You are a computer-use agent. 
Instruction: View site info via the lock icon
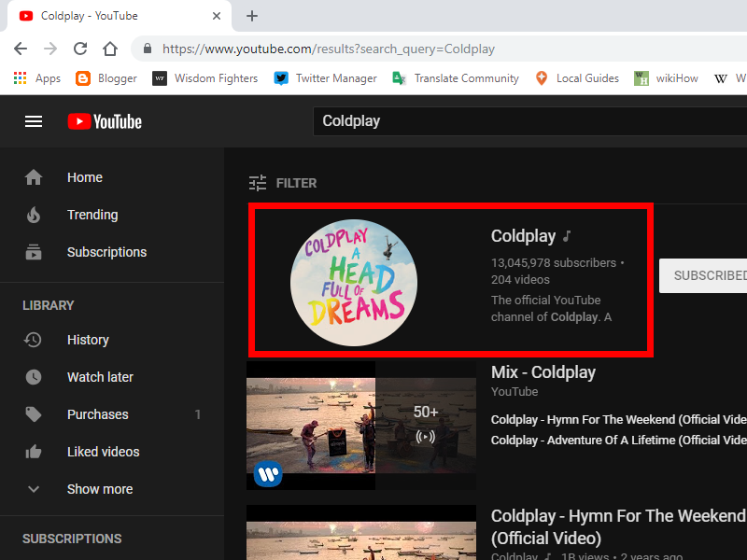coord(148,49)
